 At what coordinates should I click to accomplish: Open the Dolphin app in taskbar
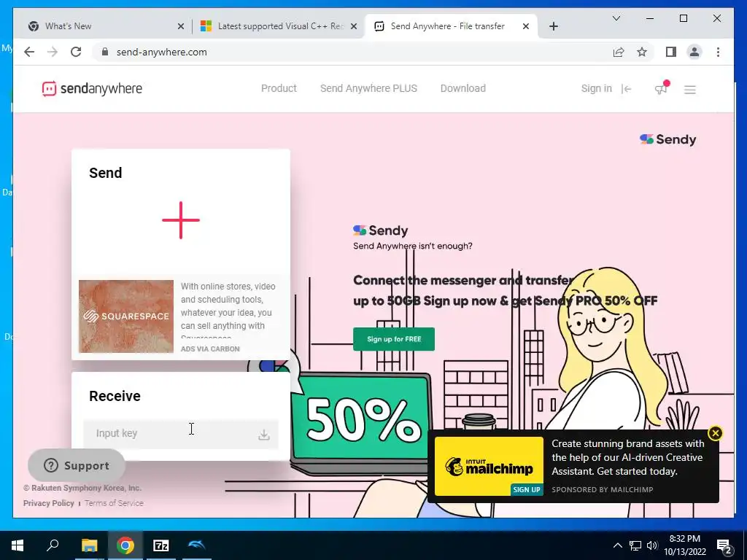(197, 545)
